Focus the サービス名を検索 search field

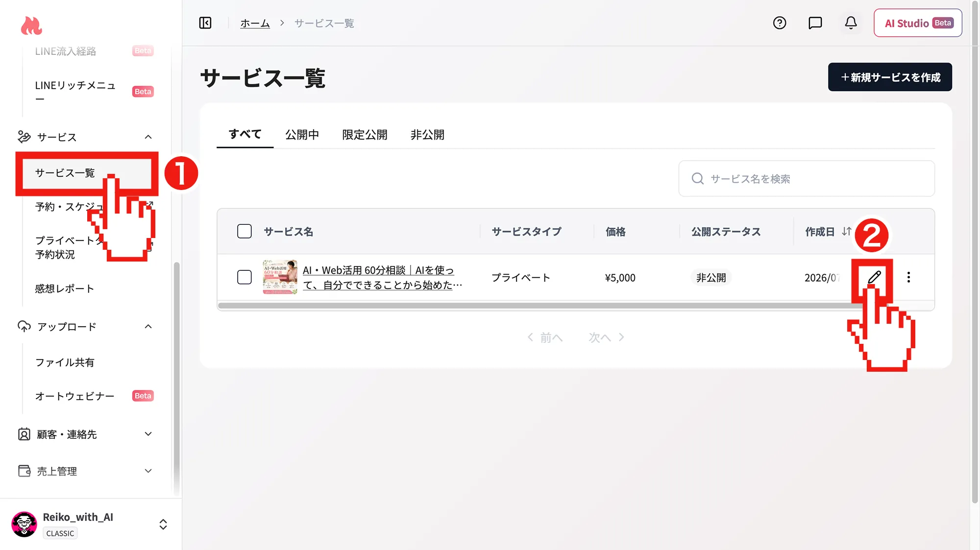tap(807, 179)
